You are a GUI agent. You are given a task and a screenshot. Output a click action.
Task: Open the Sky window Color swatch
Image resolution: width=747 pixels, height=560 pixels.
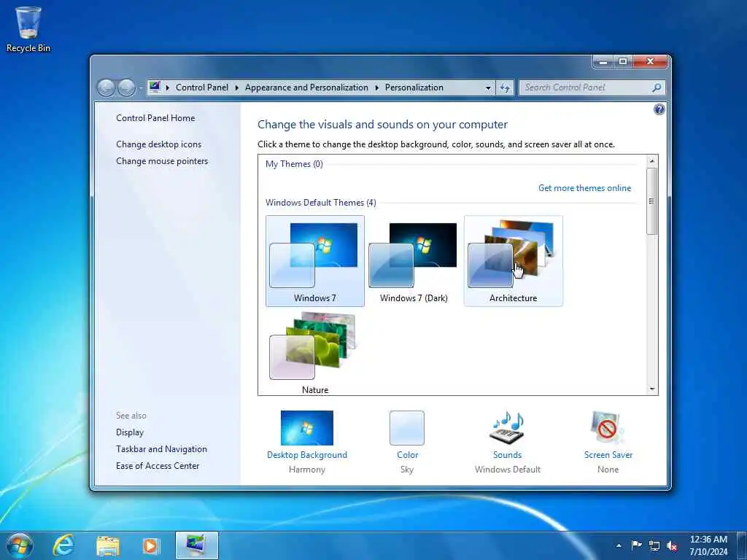click(407, 427)
